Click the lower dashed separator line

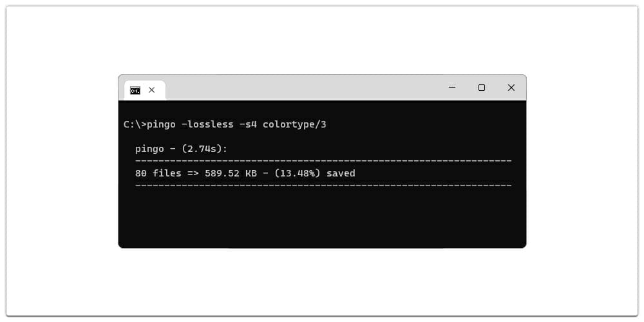click(x=323, y=185)
